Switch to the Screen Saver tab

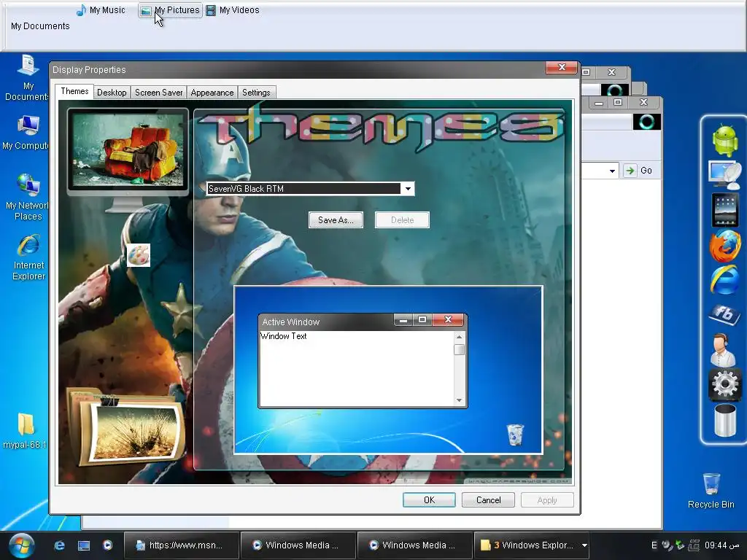158,93
